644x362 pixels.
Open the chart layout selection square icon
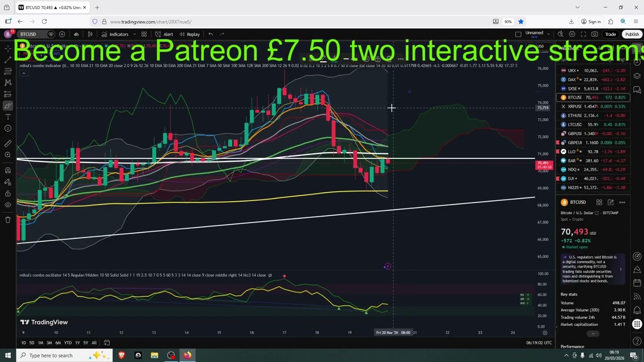(x=518, y=34)
